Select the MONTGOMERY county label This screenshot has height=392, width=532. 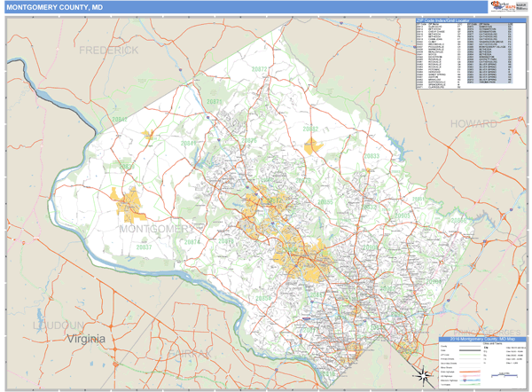(x=156, y=229)
